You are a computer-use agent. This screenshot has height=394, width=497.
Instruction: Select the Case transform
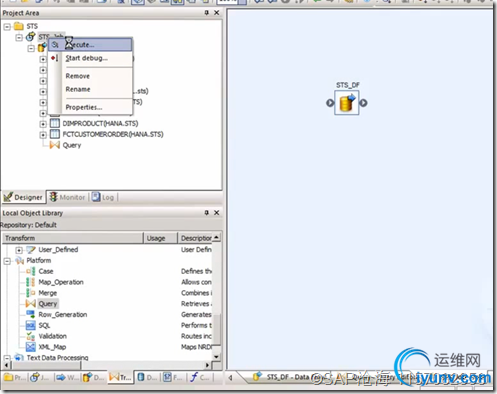coord(46,271)
